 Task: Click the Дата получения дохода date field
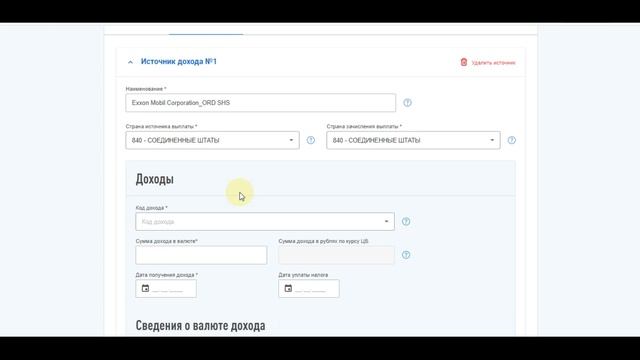click(166, 289)
